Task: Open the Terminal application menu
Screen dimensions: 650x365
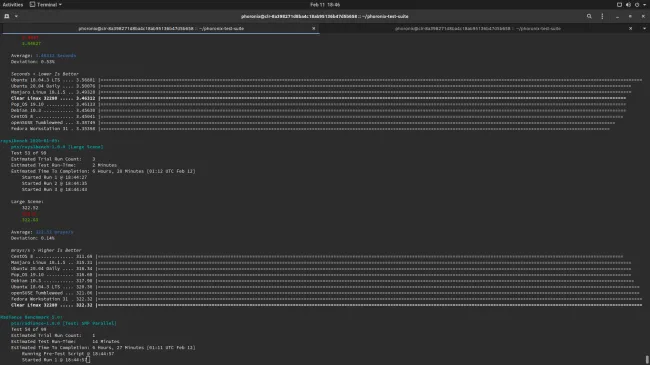Action: coord(46,5)
